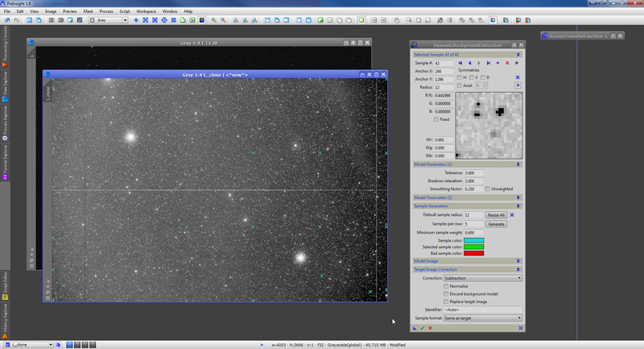The height and width of the screenshot is (349, 644).
Task: Check Discard background model
Action: 446,293
